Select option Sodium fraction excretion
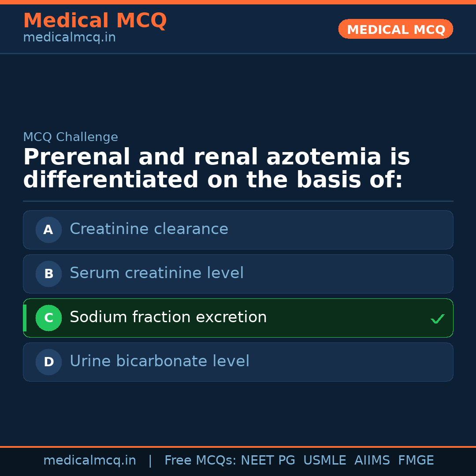 [168, 317]
